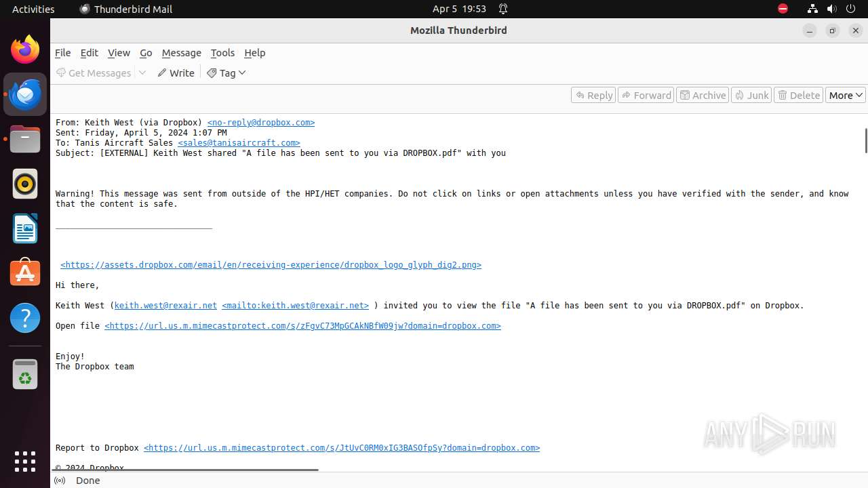
Task: Click Activities in the top bar
Action: (33, 9)
